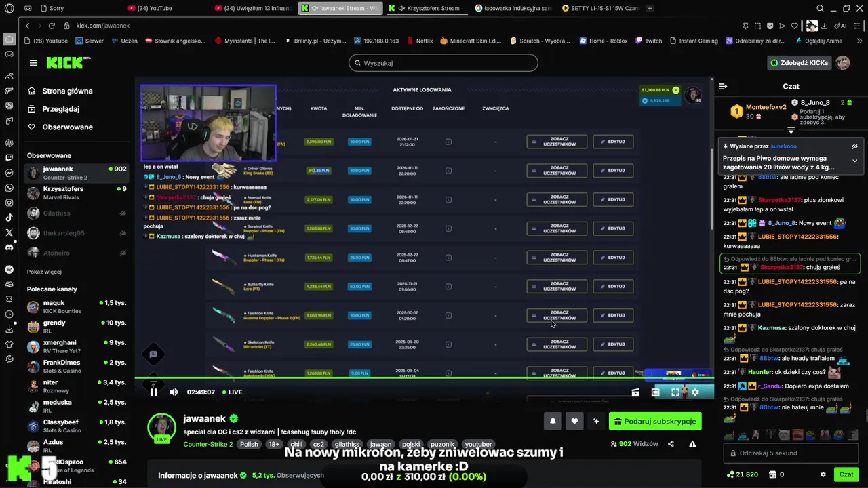This screenshot has width=868, height=488.
Task: Click the notification bell for jawaanek
Action: [553, 421]
